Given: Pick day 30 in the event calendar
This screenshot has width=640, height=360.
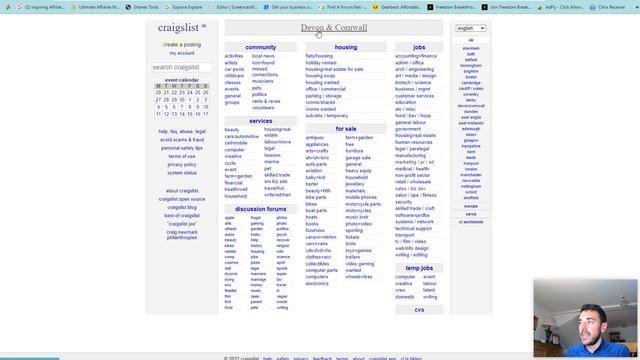Looking at the screenshot, I should (x=182, y=100).
